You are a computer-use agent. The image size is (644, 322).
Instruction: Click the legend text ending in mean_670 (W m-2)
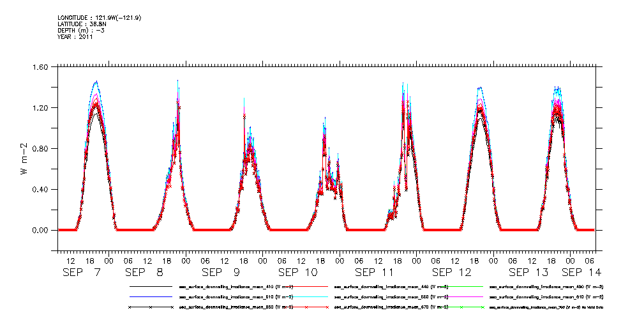click(391, 307)
